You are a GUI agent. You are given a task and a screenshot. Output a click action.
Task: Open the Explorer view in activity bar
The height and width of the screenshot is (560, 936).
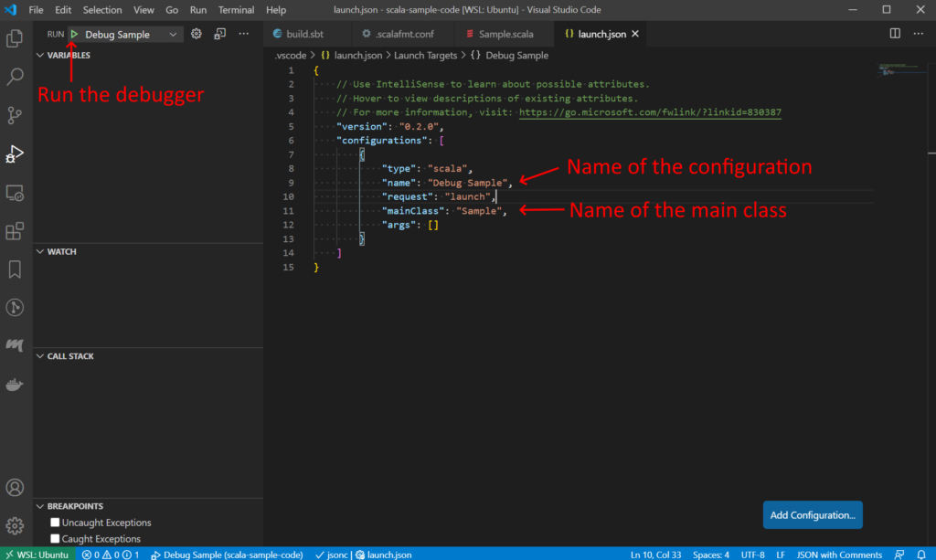[15, 38]
